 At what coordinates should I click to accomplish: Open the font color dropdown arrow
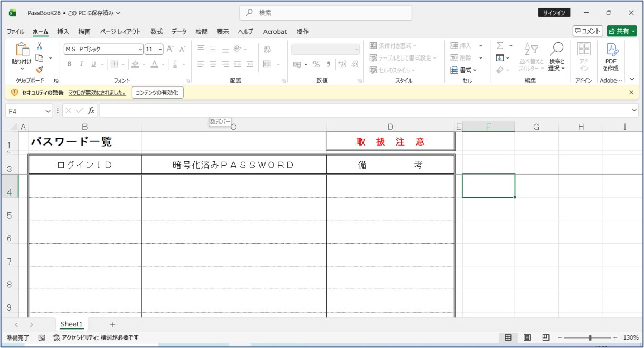point(163,64)
